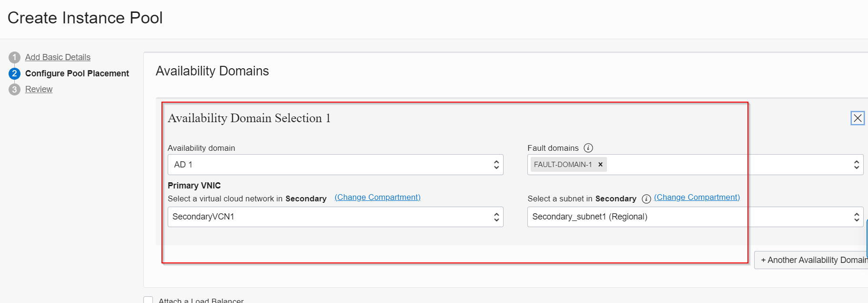The width and height of the screenshot is (868, 303).
Task: Open the Review step
Action: click(x=39, y=89)
